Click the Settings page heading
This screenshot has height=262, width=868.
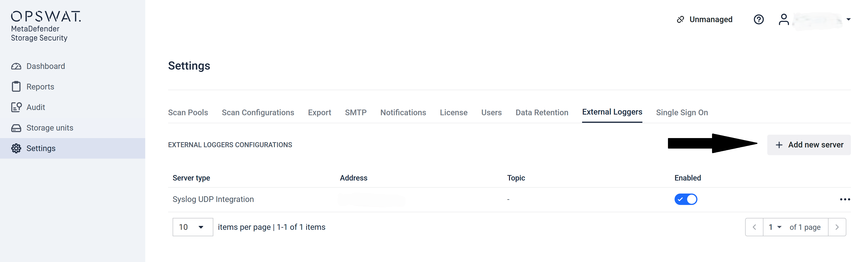pyautogui.click(x=189, y=66)
